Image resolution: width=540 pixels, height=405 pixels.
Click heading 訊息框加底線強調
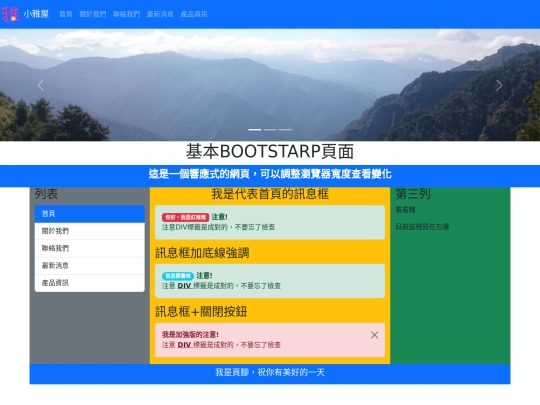202,253
